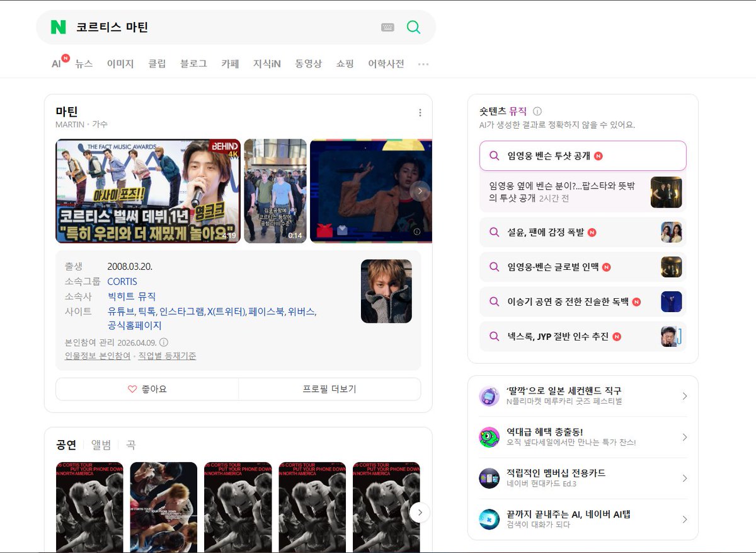The image size is (756, 553).
Task: Select the 앨범 section tab
Action: pyautogui.click(x=101, y=445)
